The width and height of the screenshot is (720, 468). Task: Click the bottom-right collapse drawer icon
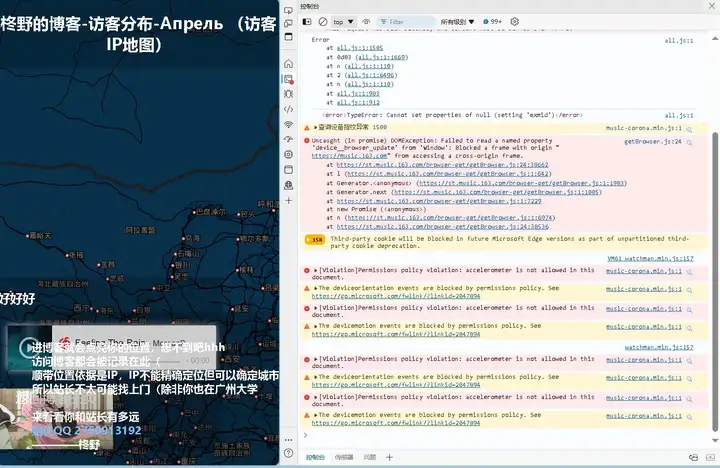710,457
